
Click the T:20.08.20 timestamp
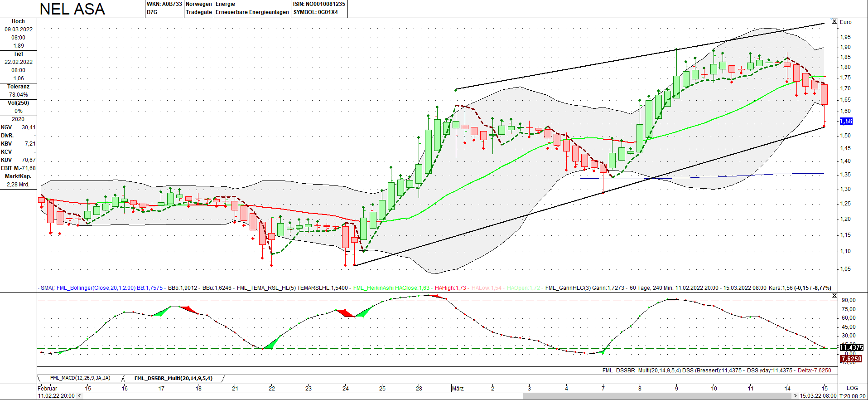point(853,396)
